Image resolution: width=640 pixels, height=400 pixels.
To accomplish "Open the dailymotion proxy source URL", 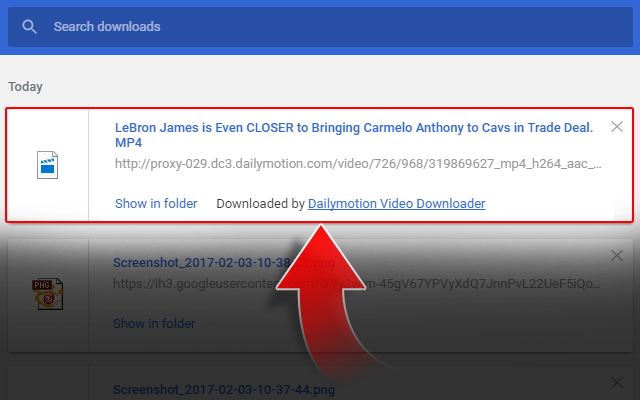I will [358, 164].
